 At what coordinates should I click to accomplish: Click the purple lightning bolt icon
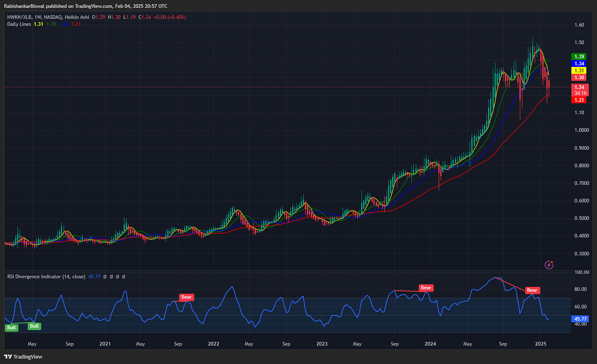tap(549, 265)
